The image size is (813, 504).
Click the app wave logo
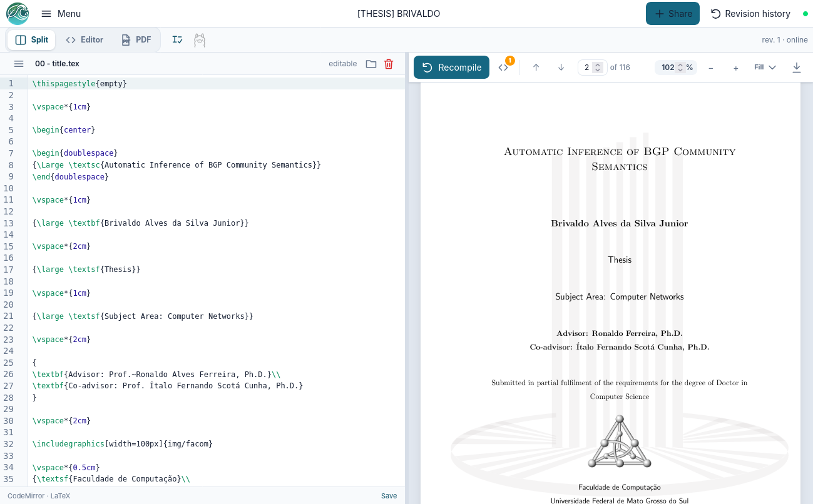click(18, 14)
